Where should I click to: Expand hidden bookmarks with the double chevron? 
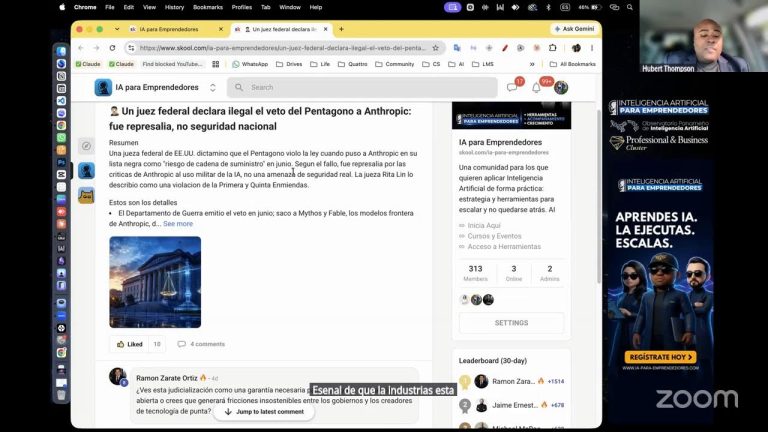point(532,64)
